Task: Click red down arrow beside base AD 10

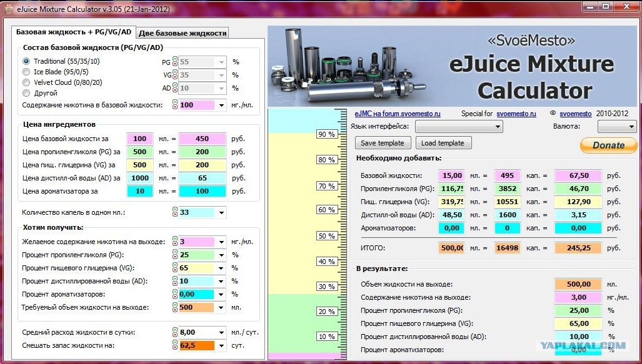Action: [175, 91]
